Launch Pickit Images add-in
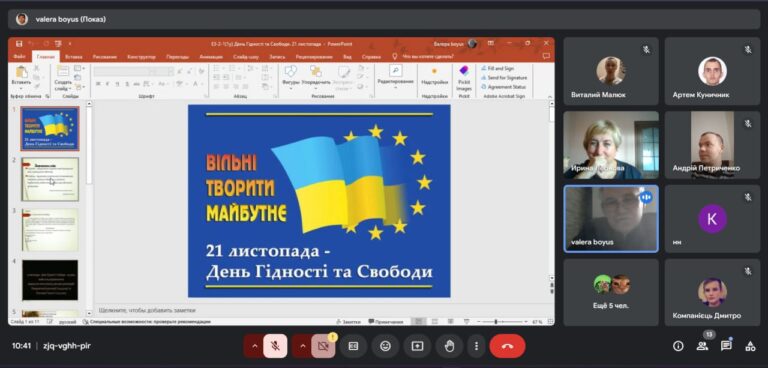This screenshot has height=368, width=768. tap(464, 77)
